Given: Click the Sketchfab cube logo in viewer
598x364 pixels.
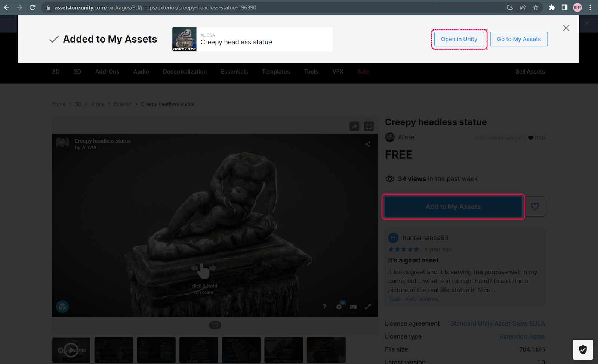Looking at the screenshot, I should pos(62,307).
